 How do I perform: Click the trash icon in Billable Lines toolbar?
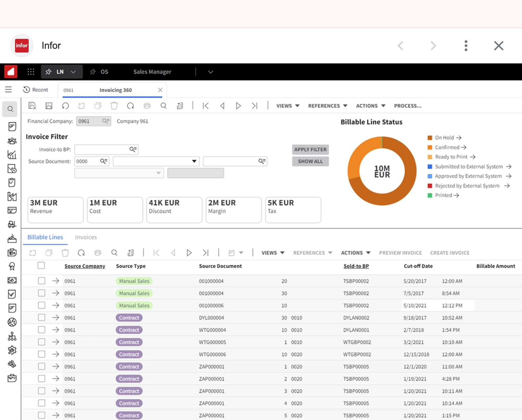pyautogui.click(x=65, y=253)
